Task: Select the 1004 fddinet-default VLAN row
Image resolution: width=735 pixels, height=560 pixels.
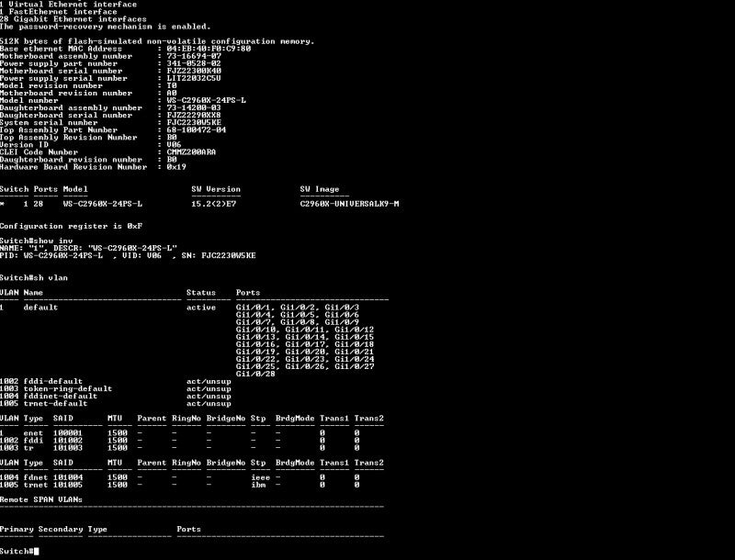Action: pyautogui.click(x=116, y=397)
